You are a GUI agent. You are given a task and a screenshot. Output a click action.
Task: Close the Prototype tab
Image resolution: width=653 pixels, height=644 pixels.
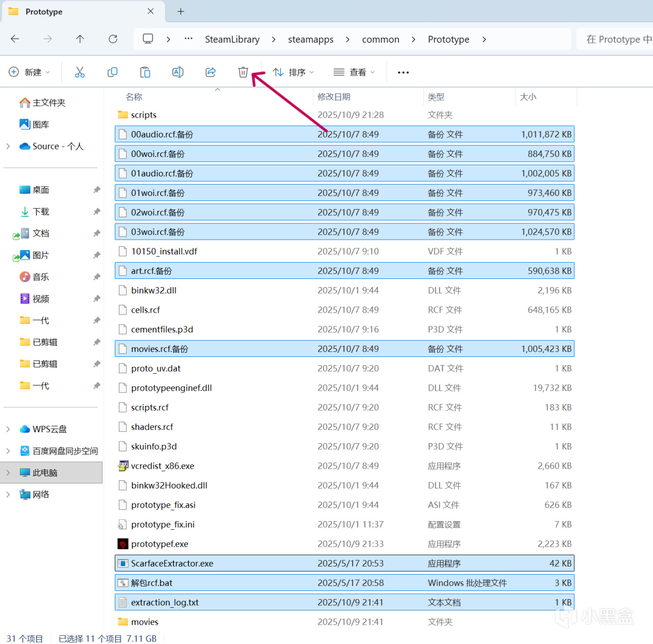pyautogui.click(x=150, y=11)
